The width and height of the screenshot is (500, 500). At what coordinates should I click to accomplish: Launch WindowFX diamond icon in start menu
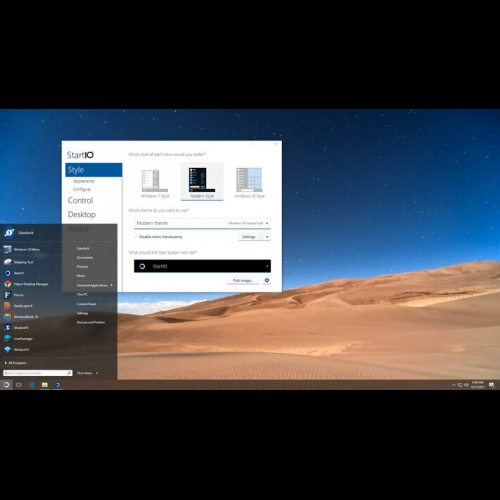coord(8,350)
